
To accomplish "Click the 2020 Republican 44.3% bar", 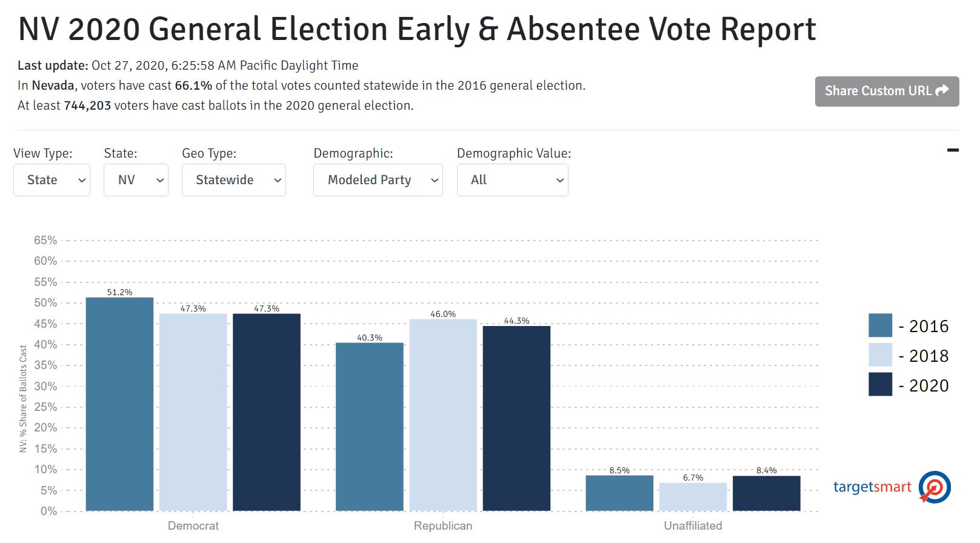I will [516, 418].
